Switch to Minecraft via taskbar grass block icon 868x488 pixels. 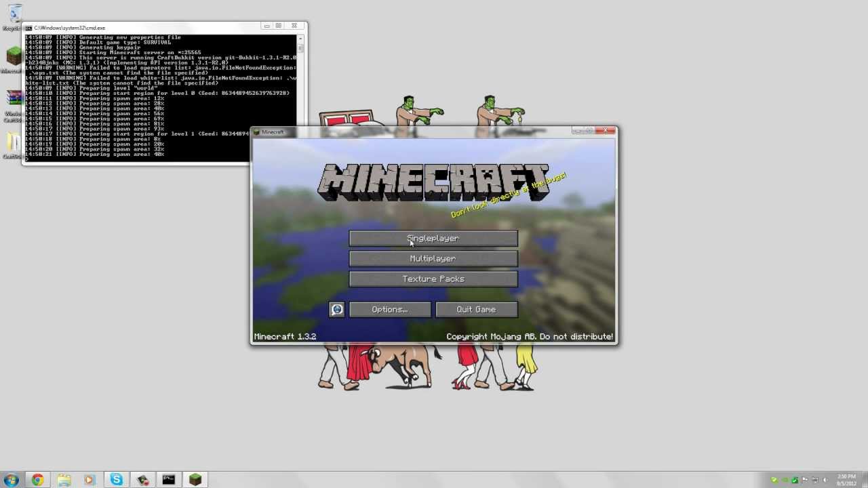(195, 480)
